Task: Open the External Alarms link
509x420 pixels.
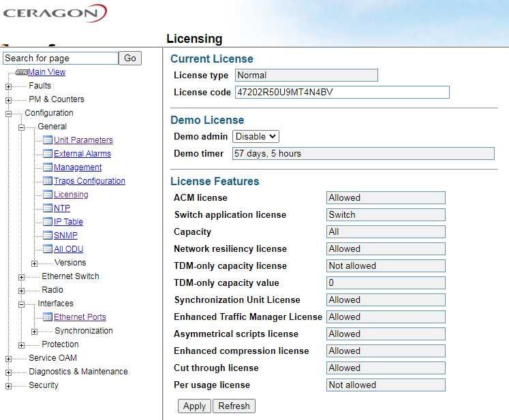Action: click(x=82, y=154)
